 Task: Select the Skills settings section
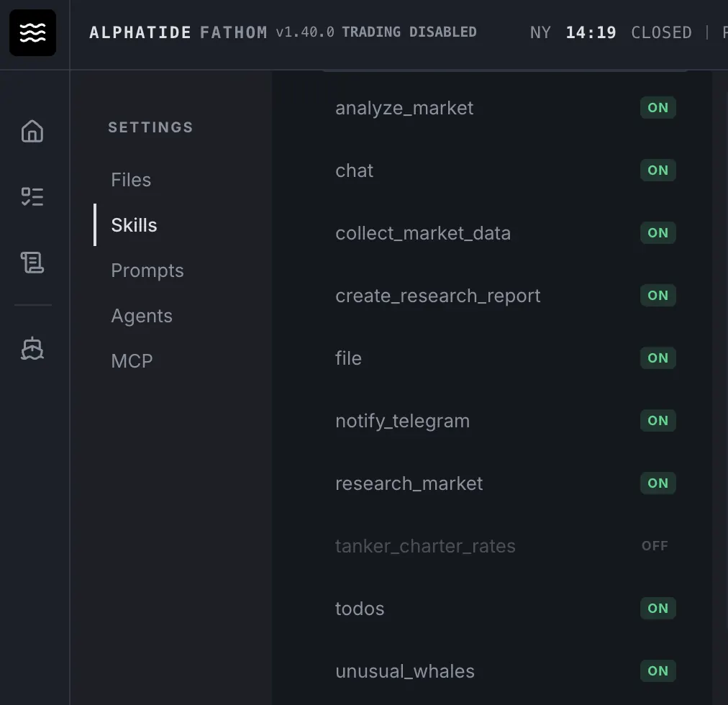(x=134, y=224)
